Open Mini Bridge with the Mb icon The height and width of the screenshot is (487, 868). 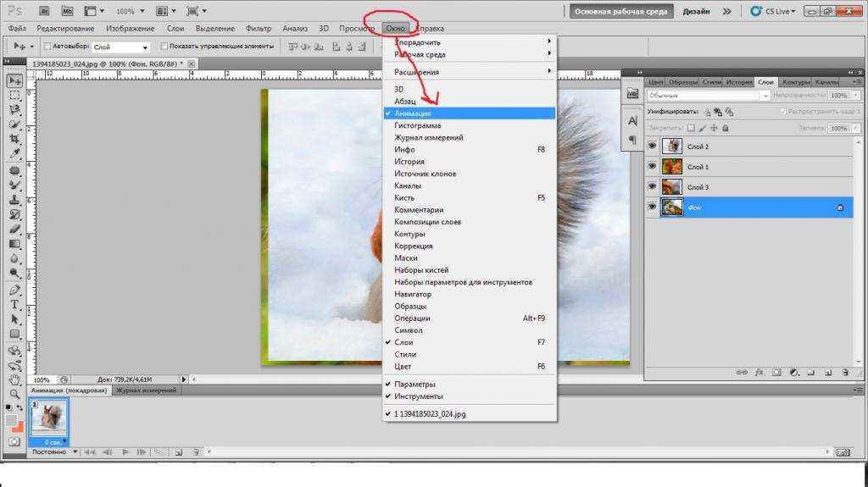67,11
